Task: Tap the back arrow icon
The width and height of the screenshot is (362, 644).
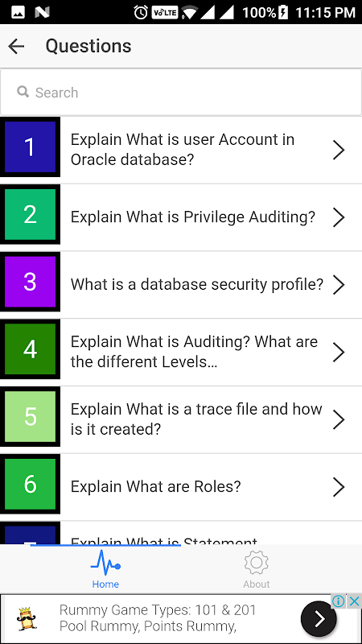Action: point(16,46)
